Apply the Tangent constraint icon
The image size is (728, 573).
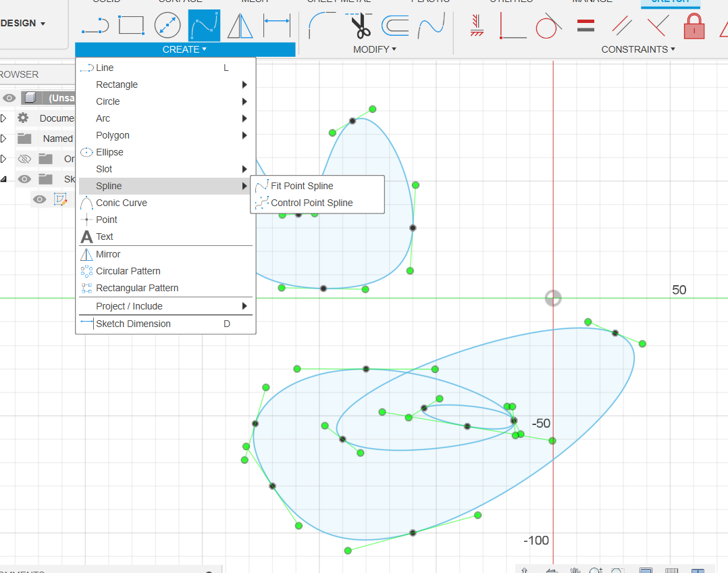click(x=549, y=26)
